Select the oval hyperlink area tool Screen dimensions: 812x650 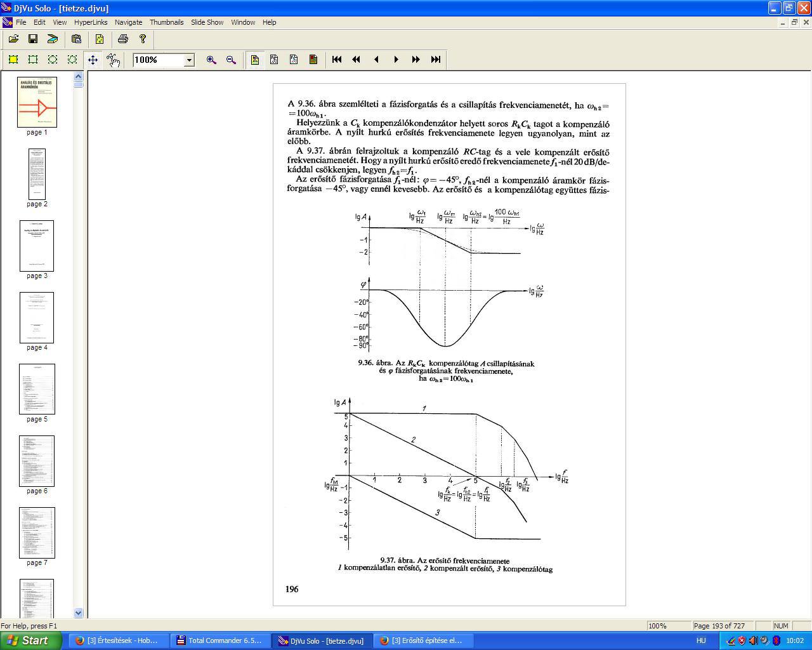(x=53, y=60)
